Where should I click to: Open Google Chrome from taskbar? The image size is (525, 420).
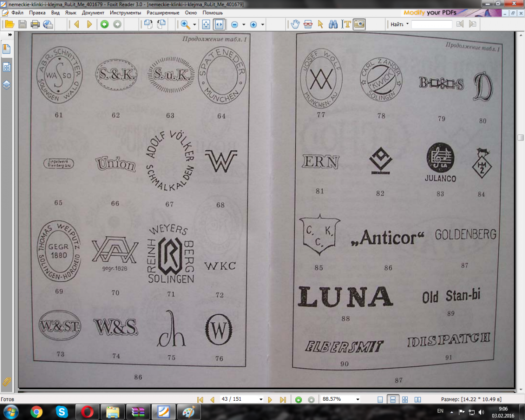pos(36,412)
